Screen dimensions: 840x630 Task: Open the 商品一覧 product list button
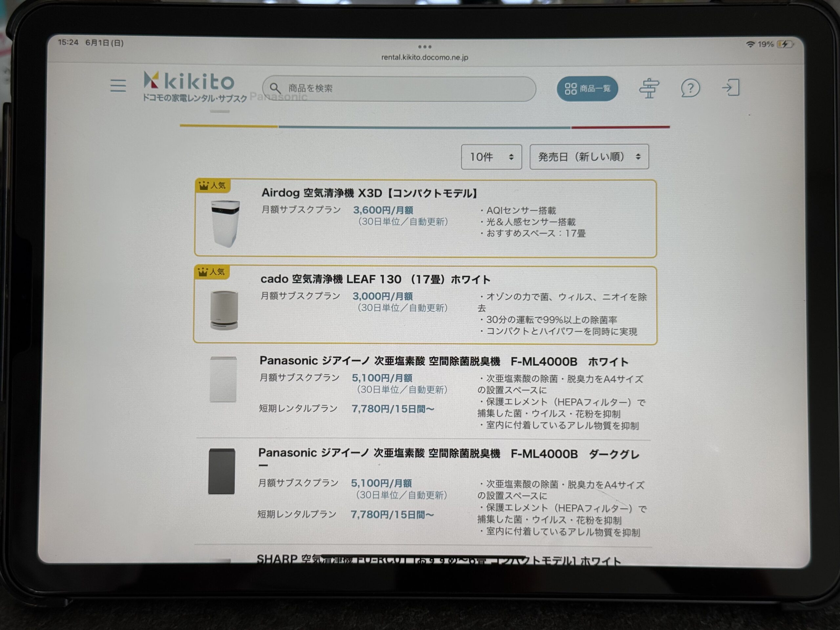(x=587, y=89)
